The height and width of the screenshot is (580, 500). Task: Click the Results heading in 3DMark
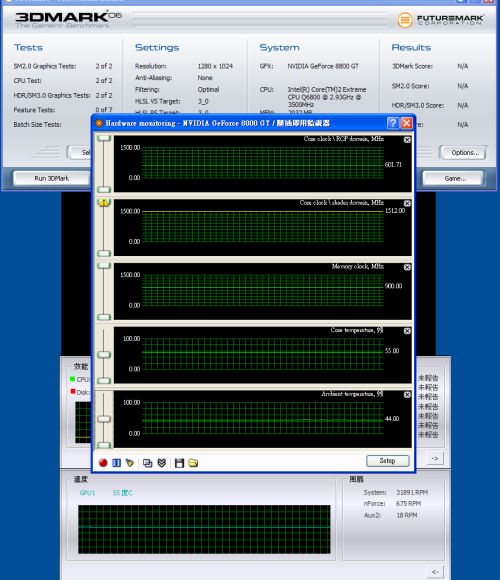click(x=411, y=47)
